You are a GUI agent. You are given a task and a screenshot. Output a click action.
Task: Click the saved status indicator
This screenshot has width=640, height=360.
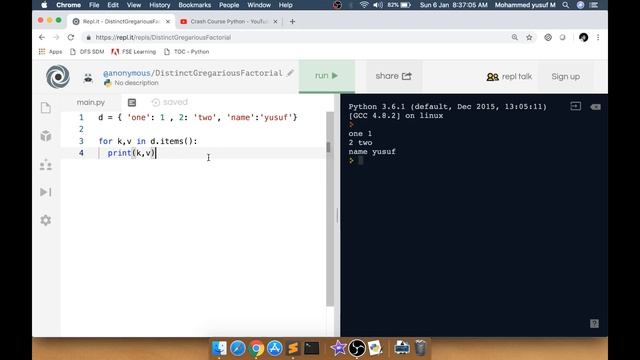tap(170, 102)
